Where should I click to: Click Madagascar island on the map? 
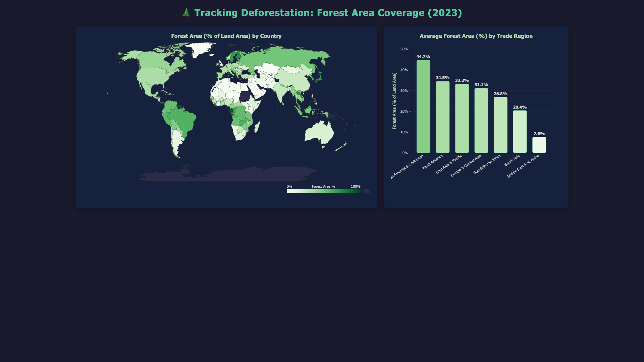click(x=257, y=127)
